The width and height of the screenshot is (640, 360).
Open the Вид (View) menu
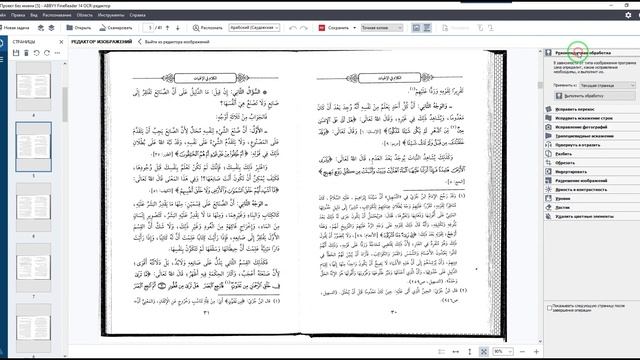coord(34,15)
